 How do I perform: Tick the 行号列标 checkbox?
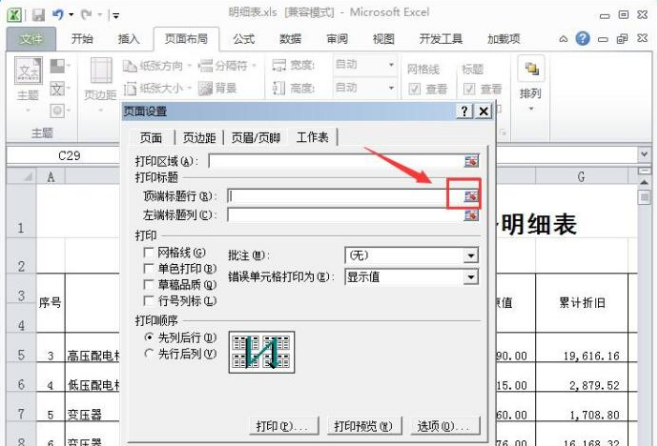pos(148,301)
